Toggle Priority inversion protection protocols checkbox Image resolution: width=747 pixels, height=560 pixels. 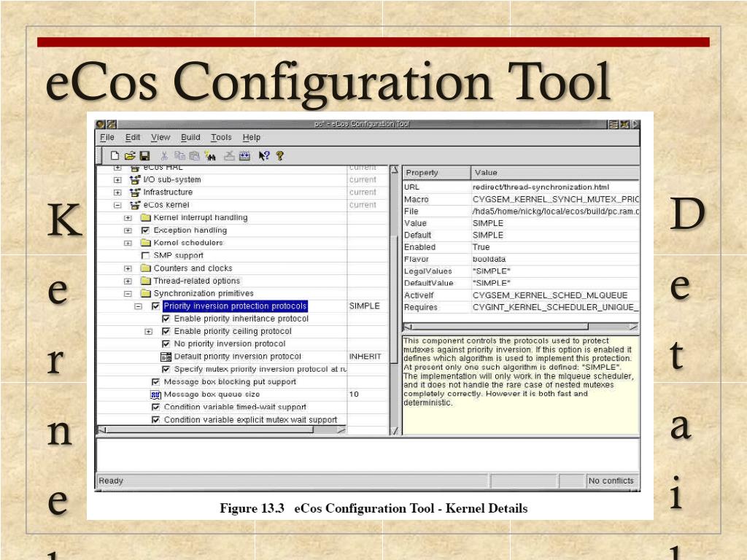(x=156, y=306)
